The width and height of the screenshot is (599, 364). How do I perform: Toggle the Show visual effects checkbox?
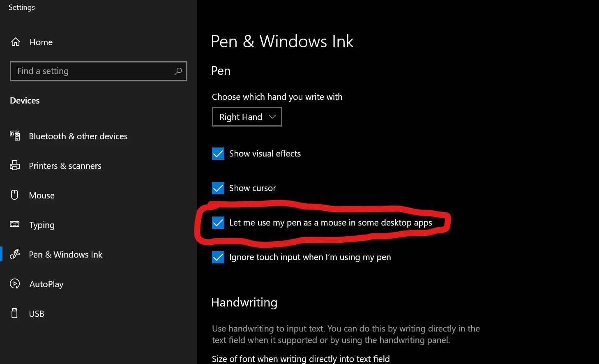tap(218, 154)
